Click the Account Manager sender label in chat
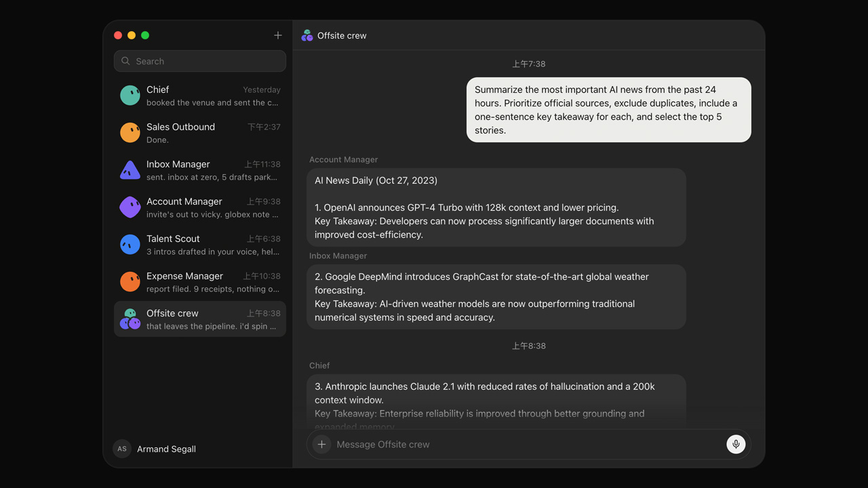The height and width of the screenshot is (488, 868). coord(343,159)
